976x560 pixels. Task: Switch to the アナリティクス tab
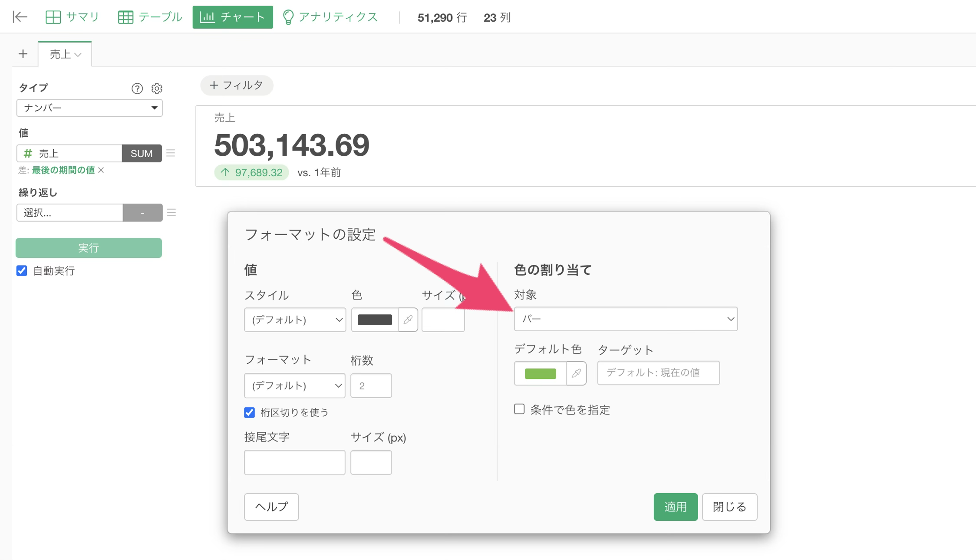[x=330, y=17]
